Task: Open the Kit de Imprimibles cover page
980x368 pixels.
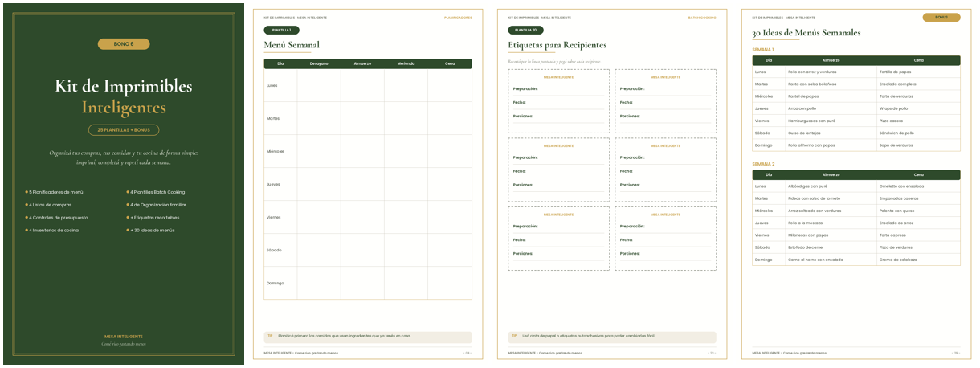Action: point(124,184)
